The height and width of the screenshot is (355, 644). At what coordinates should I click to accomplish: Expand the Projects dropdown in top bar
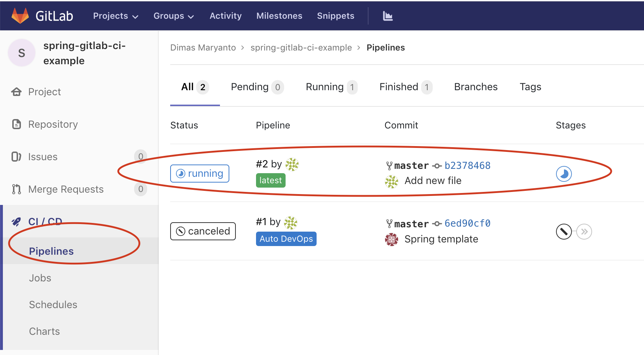pyautogui.click(x=116, y=16)
